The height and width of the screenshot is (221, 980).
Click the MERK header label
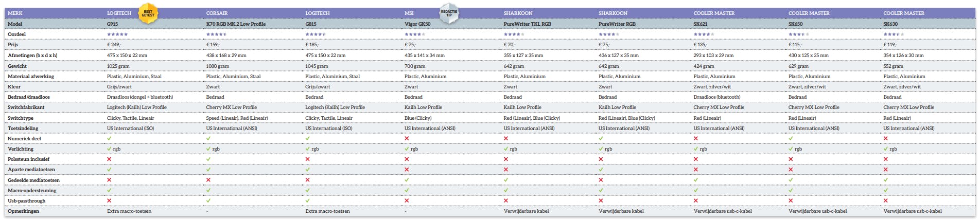click(15, 13)
